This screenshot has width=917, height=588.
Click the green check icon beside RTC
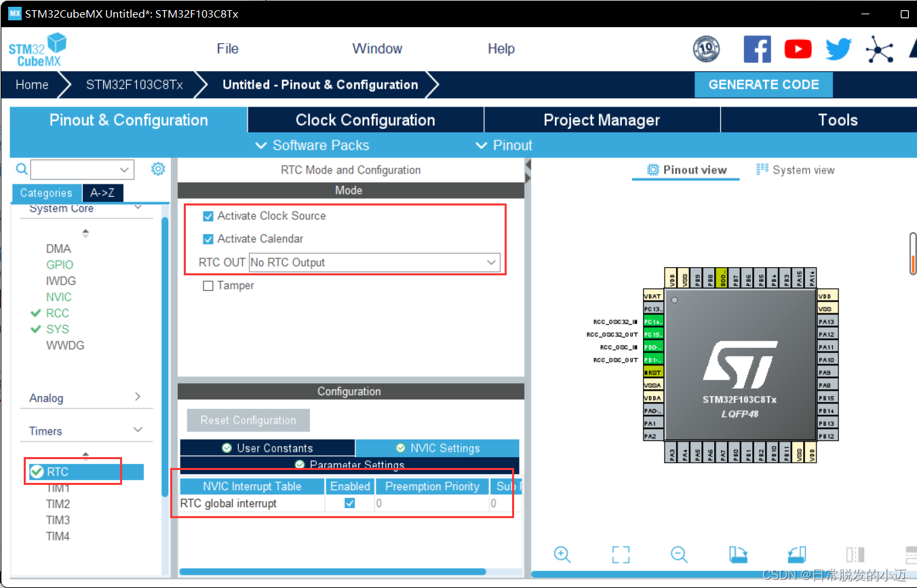pos(37,471)
